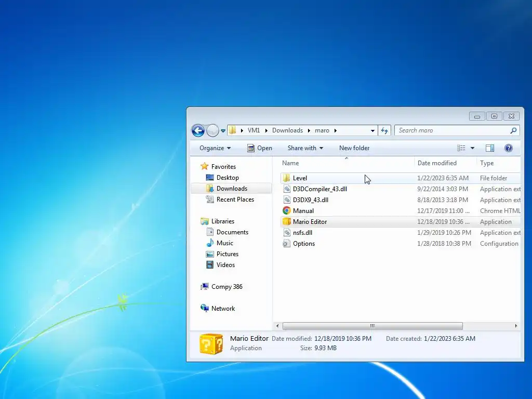Select the D3DX9_43.dll file icon

coord(287,200)
